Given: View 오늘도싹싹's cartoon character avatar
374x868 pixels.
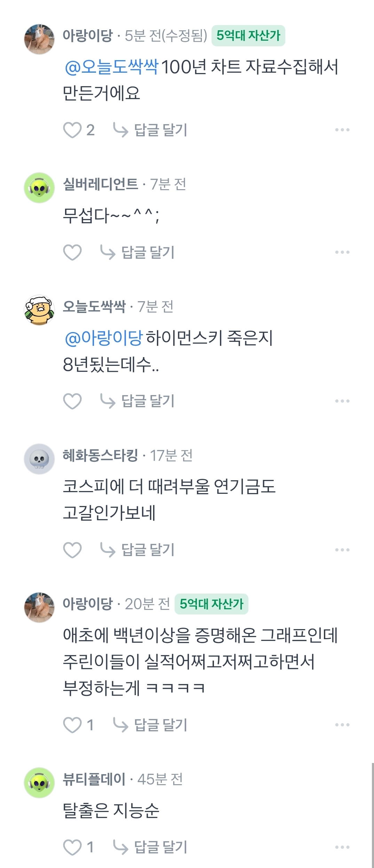Looking at the screenshot, I should coord(39,310).
